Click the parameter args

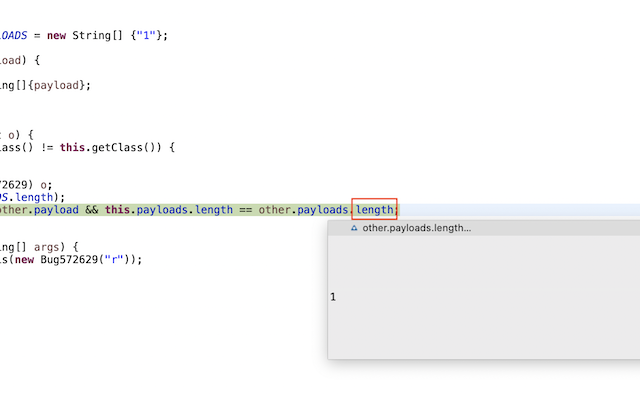click(47, 247)
